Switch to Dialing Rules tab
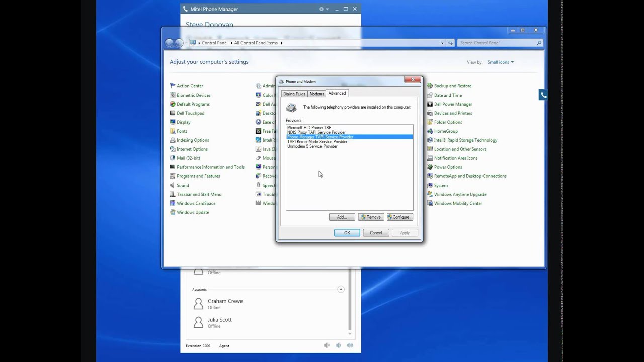The image size is (644, 362). coord(294,94)
